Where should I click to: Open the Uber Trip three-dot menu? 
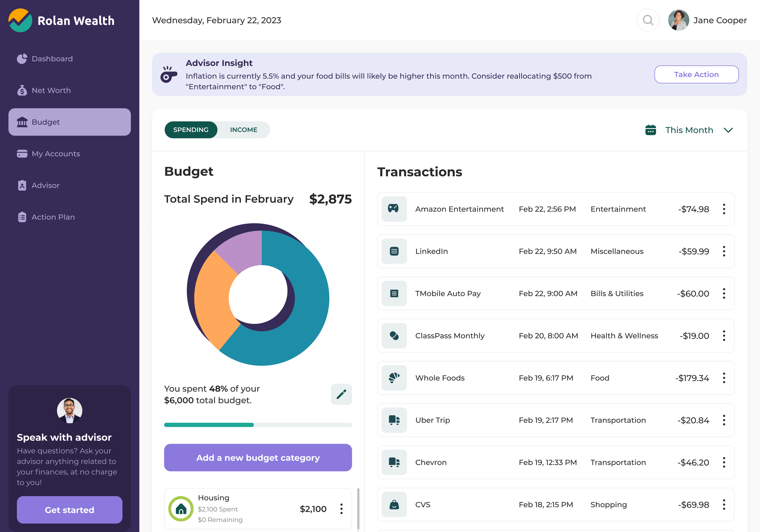724,420
